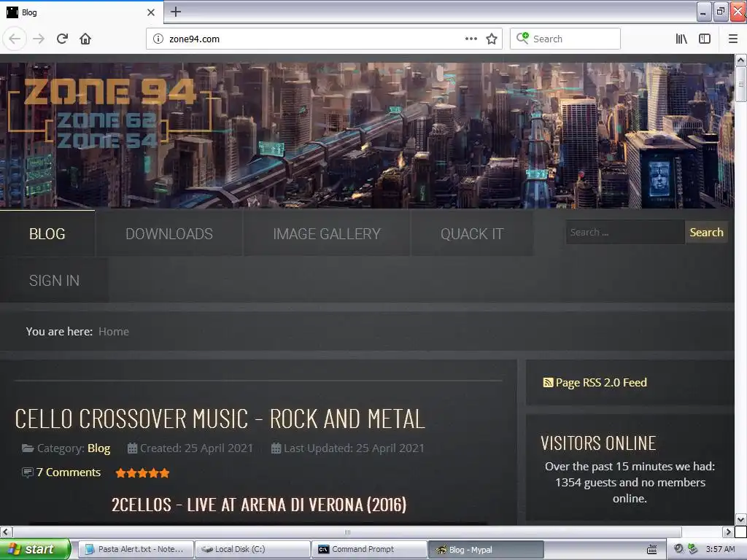This screenshot has width=747, height=560.
Task: Open the browser hamburger menu
Action: pos(733,39)
